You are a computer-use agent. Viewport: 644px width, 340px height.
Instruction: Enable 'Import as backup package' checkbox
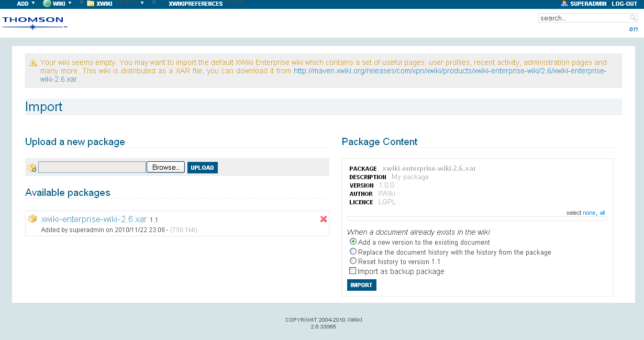pyautogui.click(x=352, y=271)
